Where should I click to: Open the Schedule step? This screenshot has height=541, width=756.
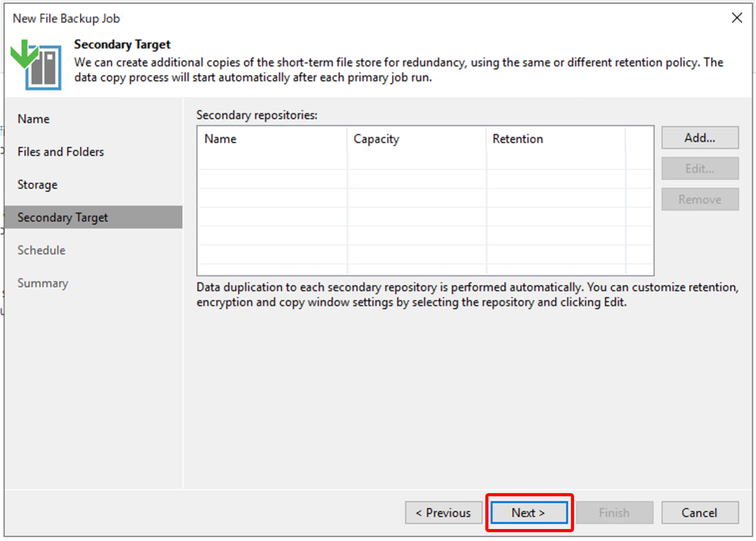[93, 250]
